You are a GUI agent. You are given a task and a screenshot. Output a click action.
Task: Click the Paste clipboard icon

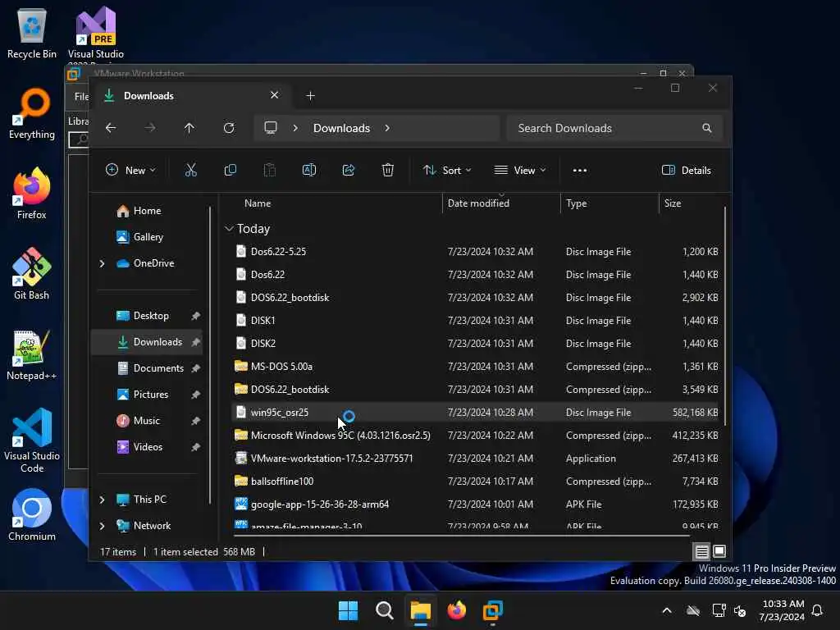269,171
